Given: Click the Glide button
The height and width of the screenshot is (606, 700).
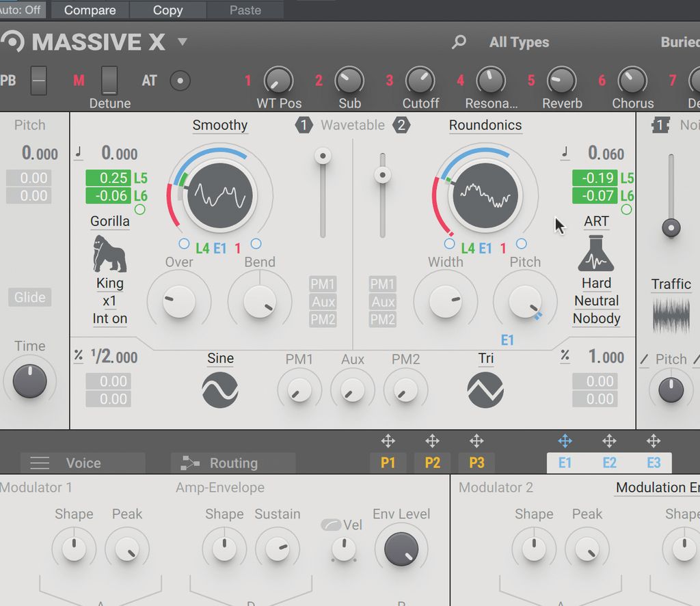Looking at the screenshot, I should (x=29, y=297).
